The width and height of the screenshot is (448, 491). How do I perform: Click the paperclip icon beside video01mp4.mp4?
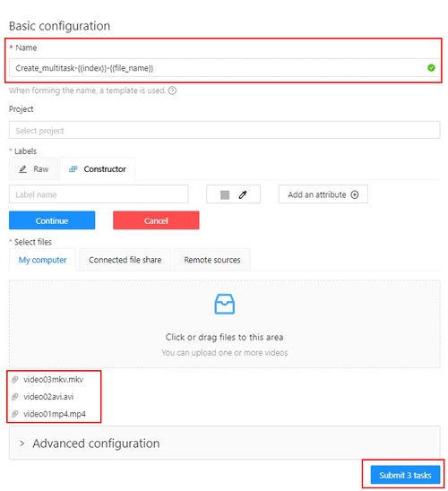click(x=14, y=414)
